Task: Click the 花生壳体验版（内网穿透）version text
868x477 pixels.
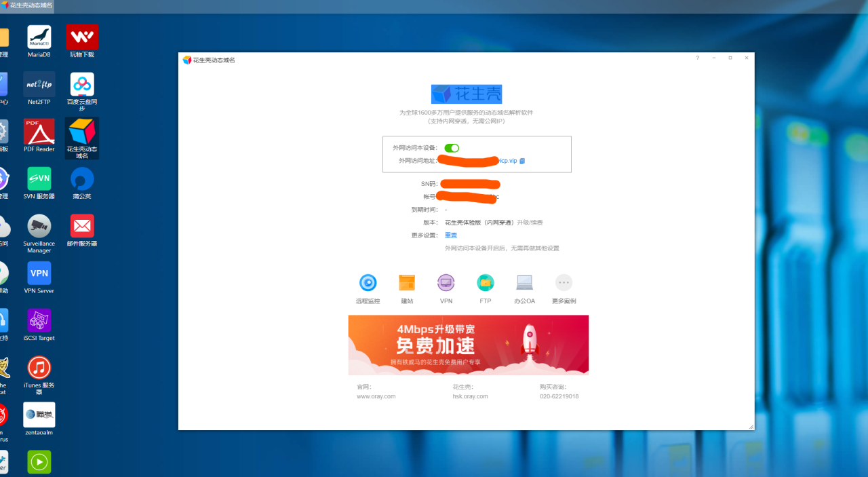Action: [x=479, y=223]
